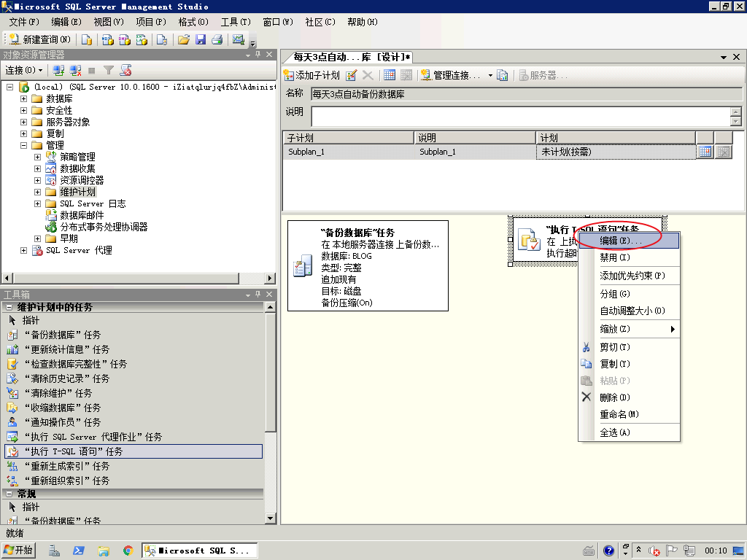Select “收缩数据库”任务 in toolbox
The height and width of the screenshot is (560, 747).
coord(133,408)
